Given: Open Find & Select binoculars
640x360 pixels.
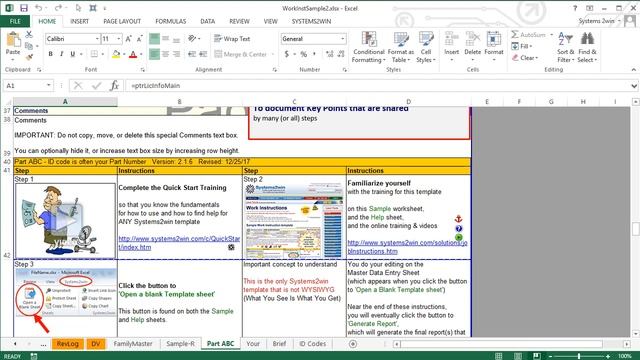Looking at the screenshot, I should pyautogui.click(x=587, y=47).
